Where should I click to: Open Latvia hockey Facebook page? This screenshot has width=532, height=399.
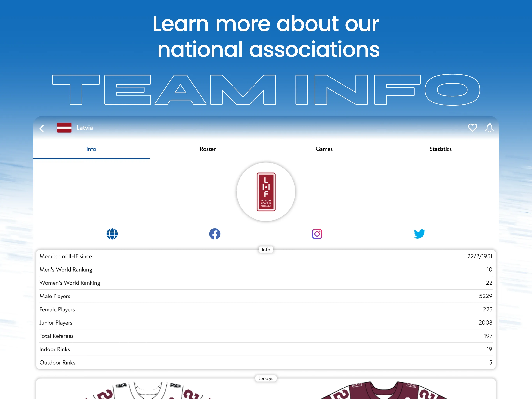point(215,234)
